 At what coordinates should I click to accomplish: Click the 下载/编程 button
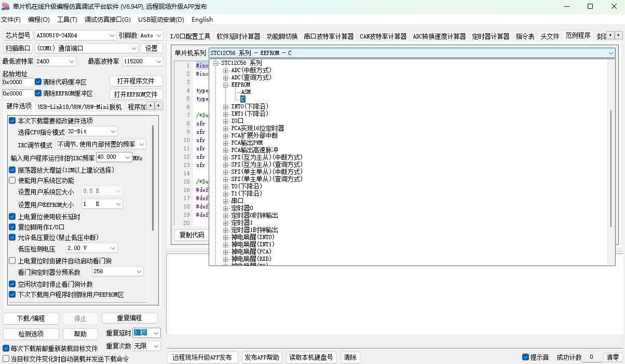pos(31,318)
